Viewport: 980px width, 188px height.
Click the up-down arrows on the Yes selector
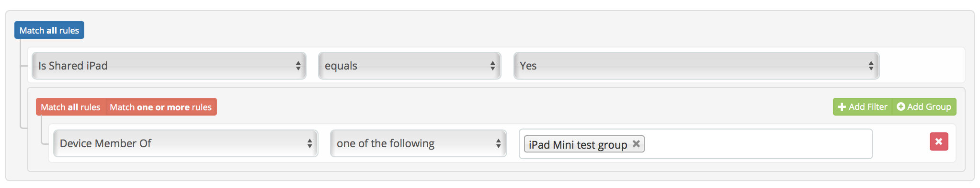point(871,66)
